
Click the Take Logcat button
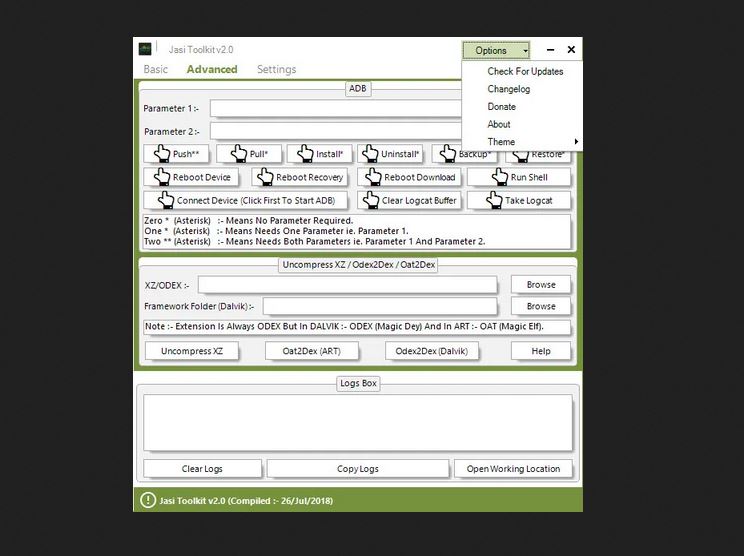519,200
